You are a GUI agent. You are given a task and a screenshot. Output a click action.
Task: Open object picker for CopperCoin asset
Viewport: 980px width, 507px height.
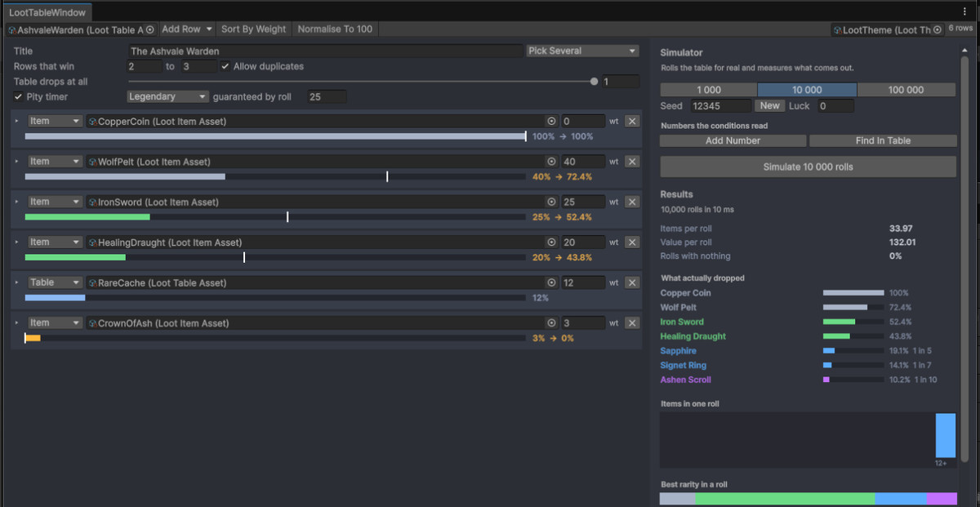pos(551,122)
